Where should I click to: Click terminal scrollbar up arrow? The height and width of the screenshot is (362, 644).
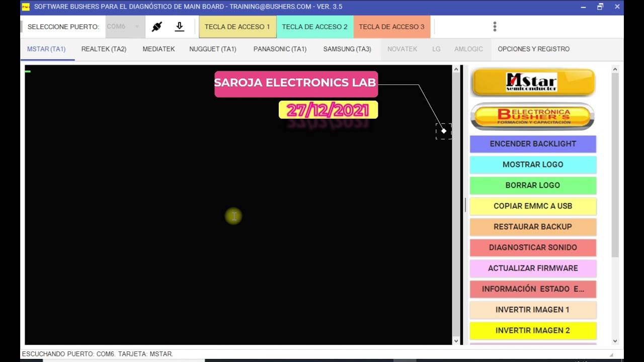(x=456, y=69)
